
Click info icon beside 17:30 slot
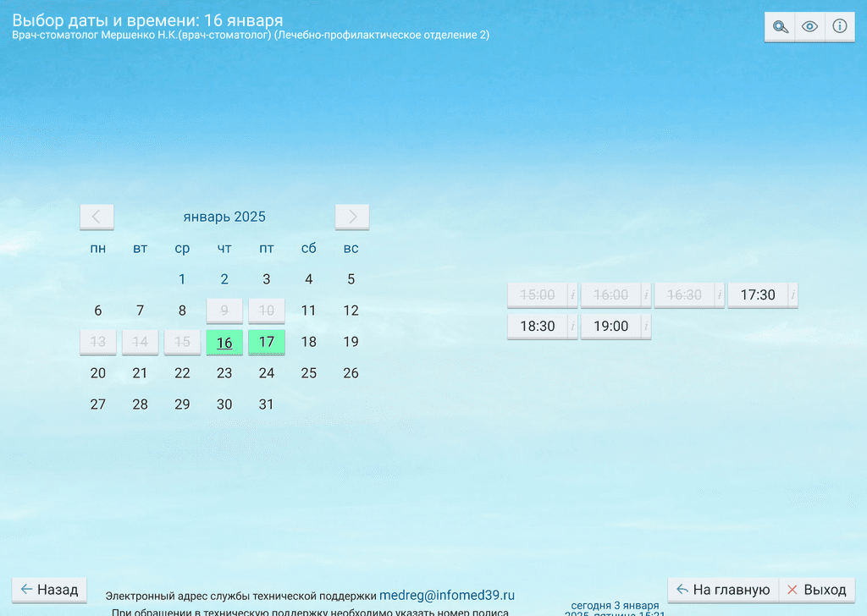(792, 295)
